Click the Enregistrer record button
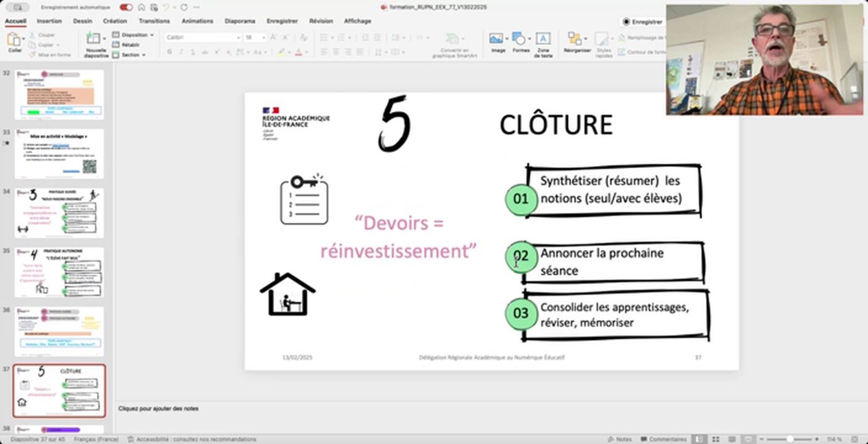Image resolution: width=868 pixels, height=444 pixels. [642, 22]
